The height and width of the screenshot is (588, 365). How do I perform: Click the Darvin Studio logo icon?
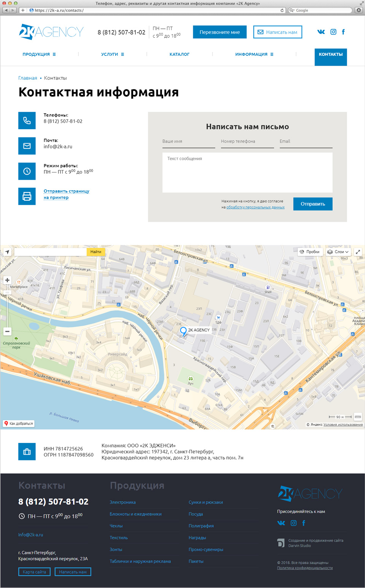pos(281,543)
